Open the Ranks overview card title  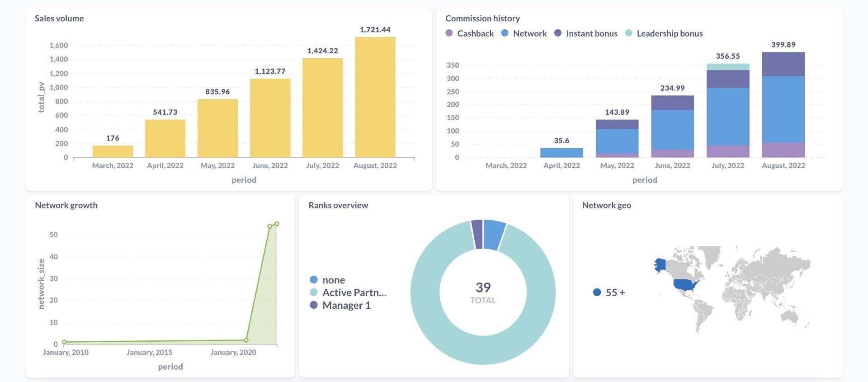338,205
